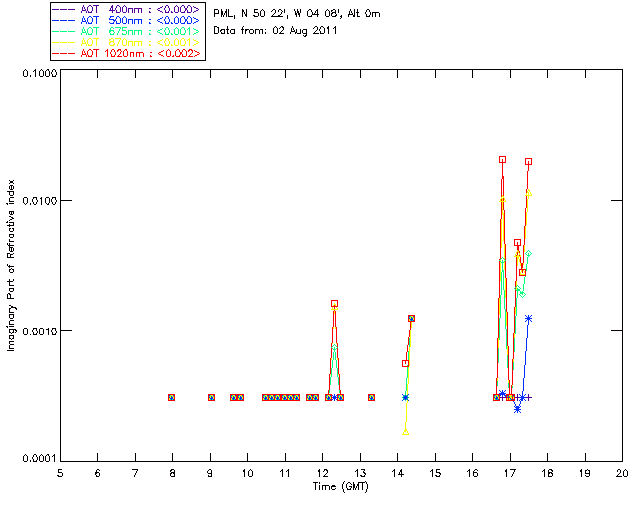The image size is (640, 512).
Task: Click the 0.0001 y-axis tick label
Action: tap(39, 459)
